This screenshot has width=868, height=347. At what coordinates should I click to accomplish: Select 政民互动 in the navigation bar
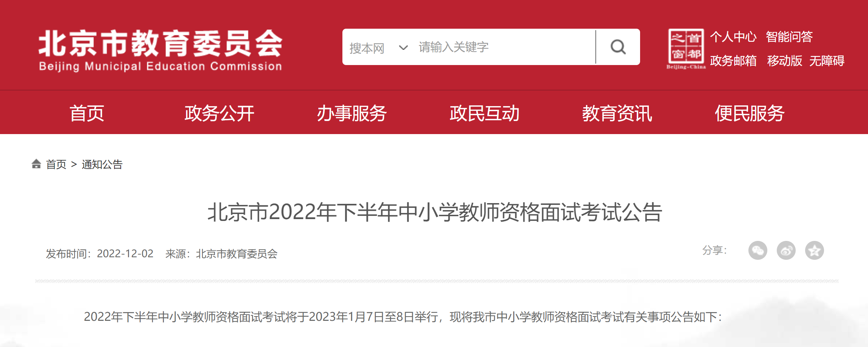pos(485,113)
